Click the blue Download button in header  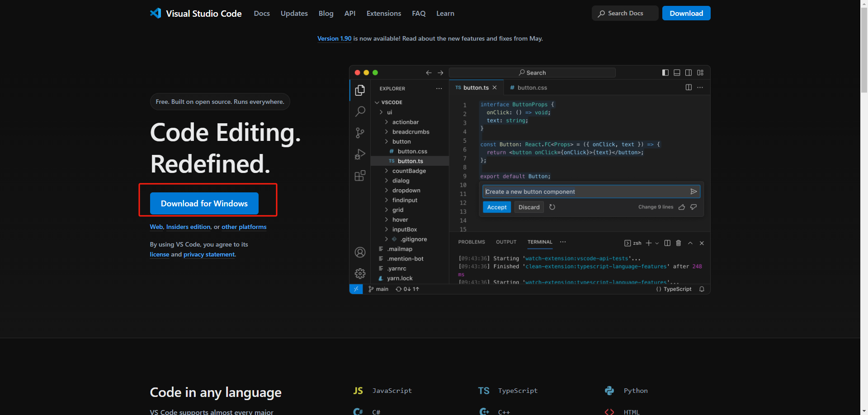[x=686, y=13]
